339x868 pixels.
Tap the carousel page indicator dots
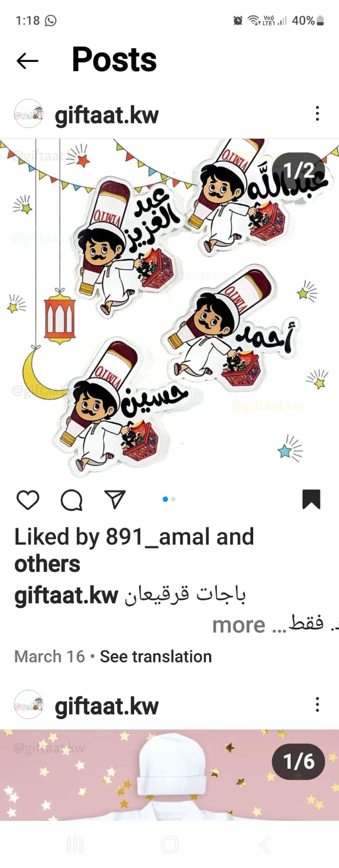[169, 499]
